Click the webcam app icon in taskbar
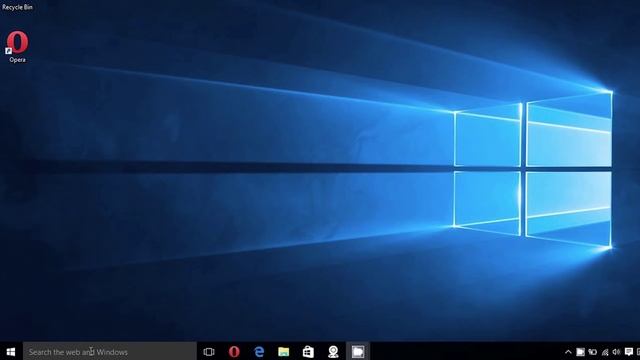The image size is (640, 360). 333,351
